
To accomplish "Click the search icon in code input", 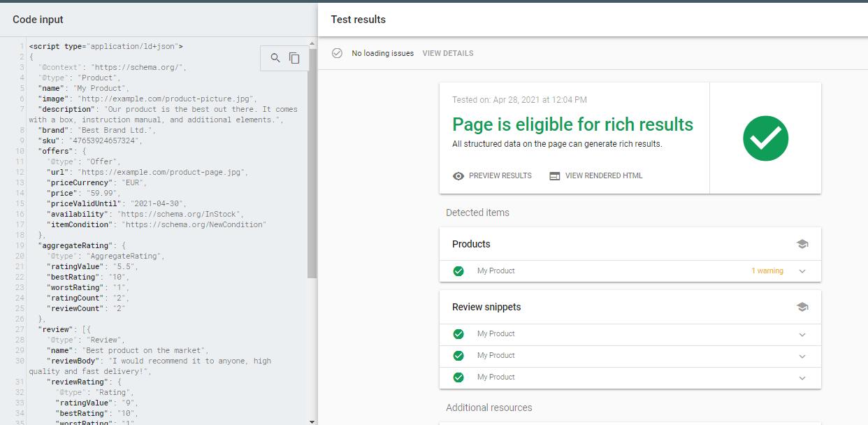I will pyautogui.click(x=275, y=58).
